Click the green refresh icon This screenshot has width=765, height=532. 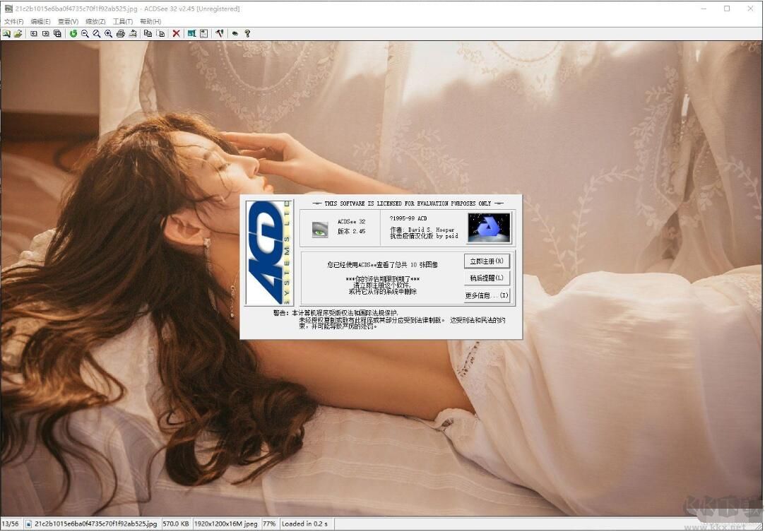coord(73,33)
